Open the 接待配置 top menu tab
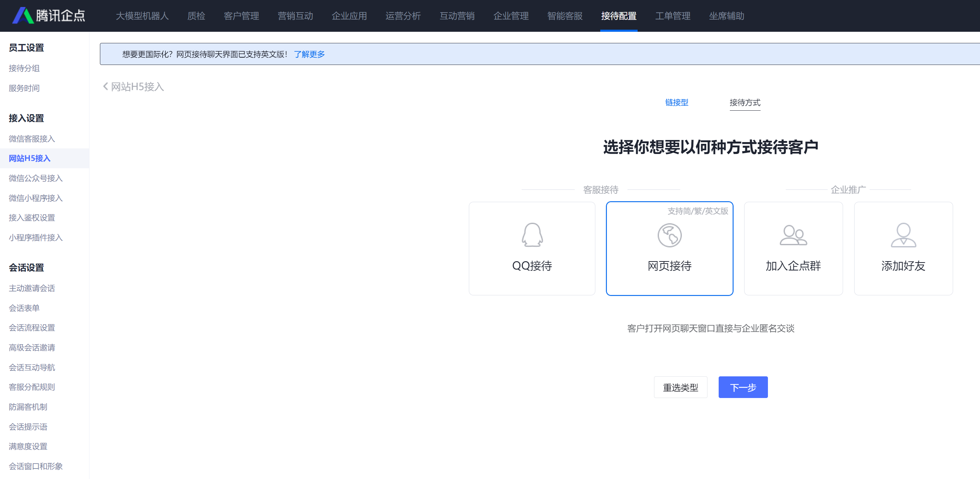The height and width of the screenshot is (479, 980). tap(618, 16)
